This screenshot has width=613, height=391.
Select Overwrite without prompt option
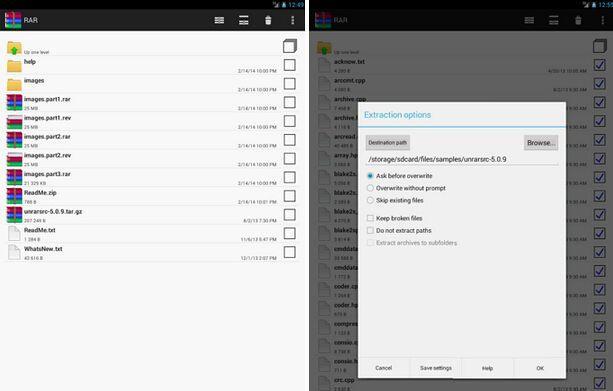click(x=406, y=188)
